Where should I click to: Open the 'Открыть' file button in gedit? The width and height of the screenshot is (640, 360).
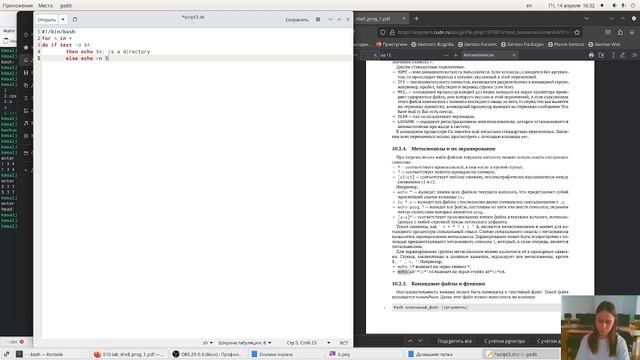[47, 20]
